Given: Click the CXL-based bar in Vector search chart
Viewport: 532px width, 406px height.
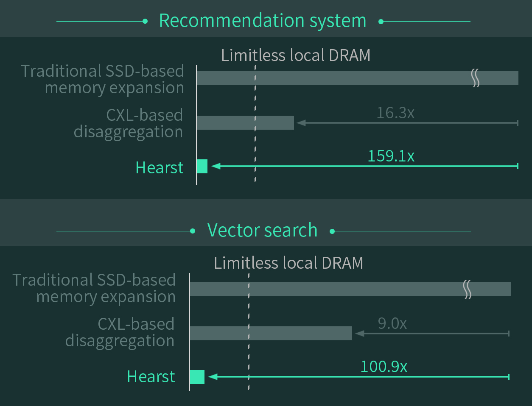Looking at the screenshot, I should pos(271,333).
